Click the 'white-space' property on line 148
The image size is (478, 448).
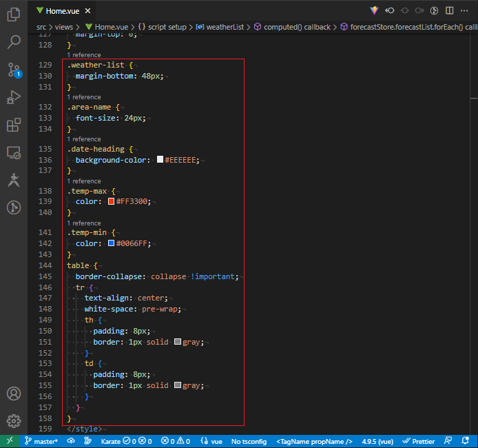[109, 309]
